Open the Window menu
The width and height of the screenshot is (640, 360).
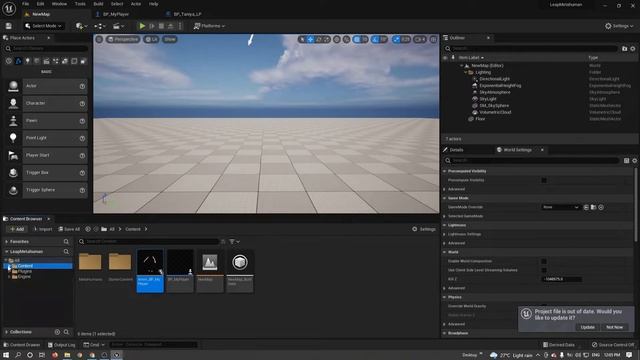point(60,4)
